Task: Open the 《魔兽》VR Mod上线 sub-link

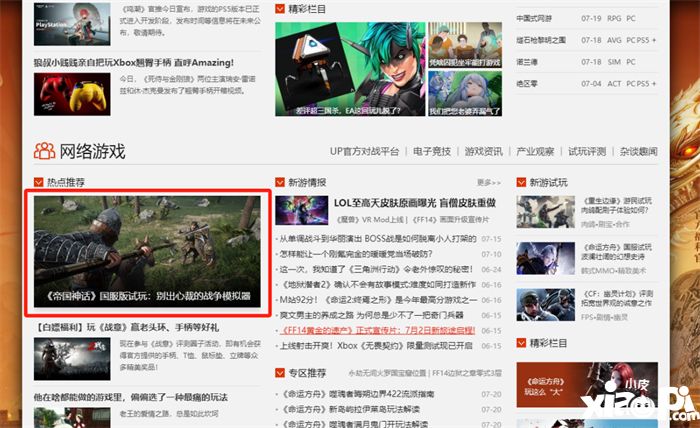Action: pos(371,220)
